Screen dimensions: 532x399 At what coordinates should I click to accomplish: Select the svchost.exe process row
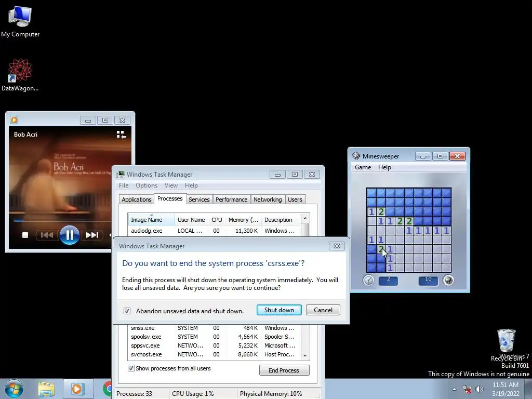214,354
